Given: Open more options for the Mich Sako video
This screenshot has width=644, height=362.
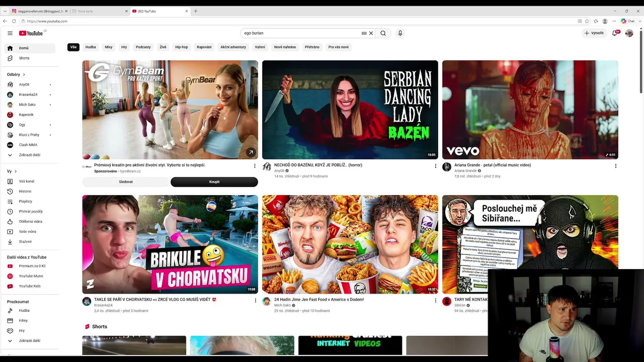Looking at the screenshot, I should [x=436, y=301].
